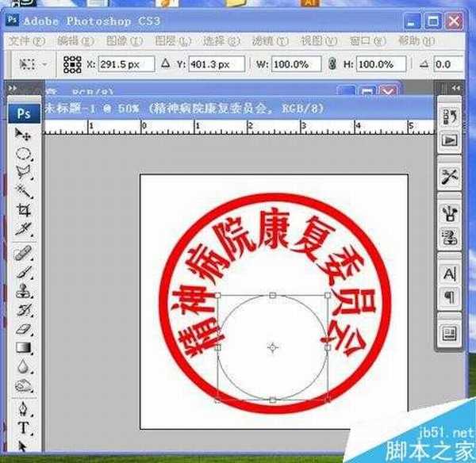Open the Paragraph panel icon
The height and width of the screenshot is (463, 476).
tap(450, 297)
